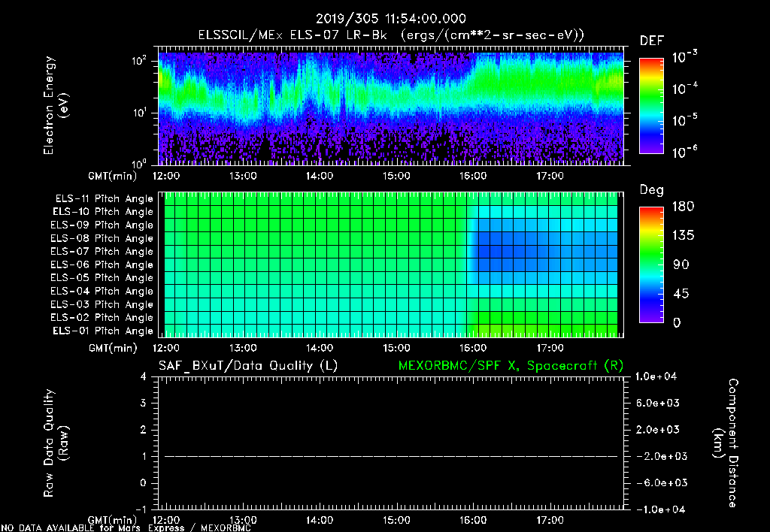Click the 90 value on the Deg scale

(x=681, y=264)
